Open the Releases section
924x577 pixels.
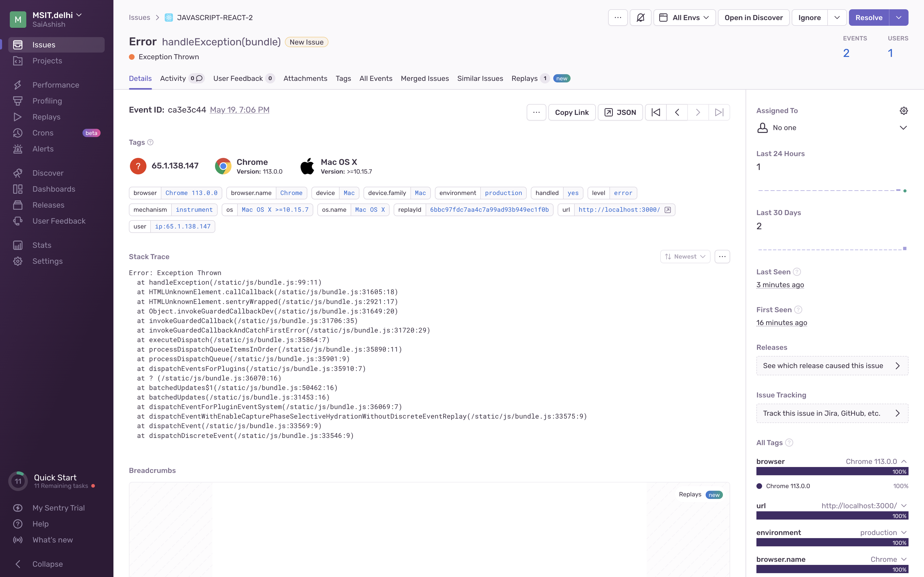coord(48,205)
